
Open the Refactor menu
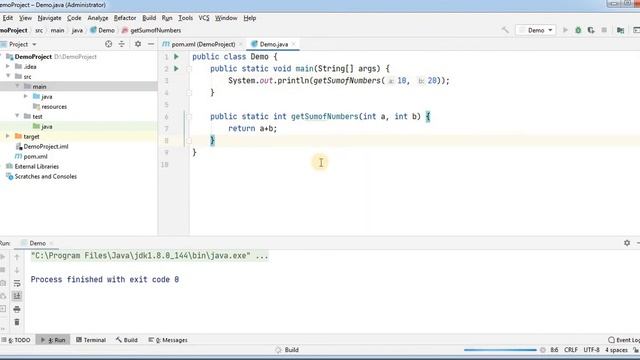[x=125, y=18]
